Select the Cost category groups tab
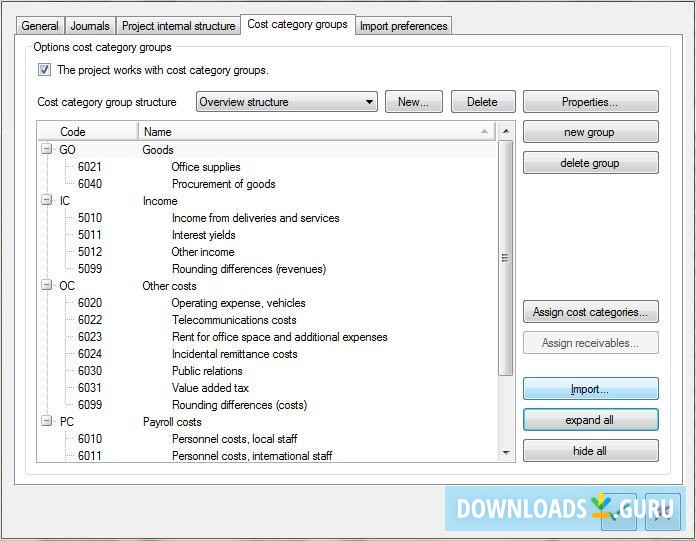696x541 pixels. tap(297, 24)
